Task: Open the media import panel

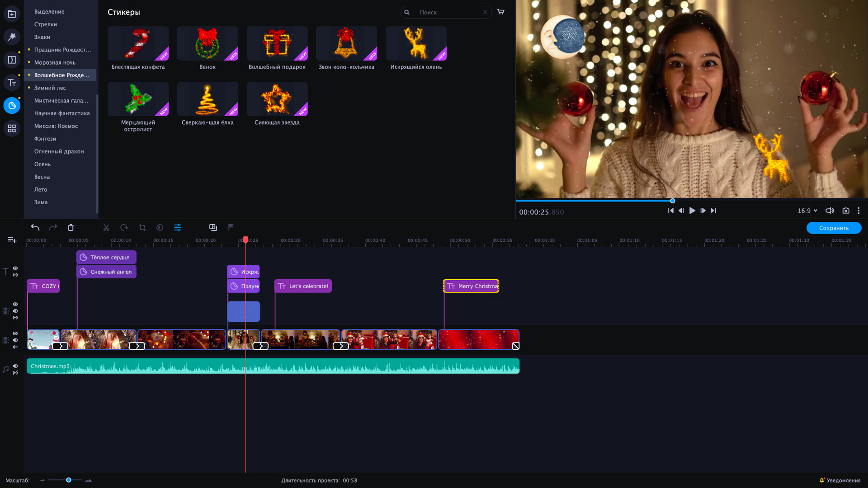Action: tap(12, 14)
